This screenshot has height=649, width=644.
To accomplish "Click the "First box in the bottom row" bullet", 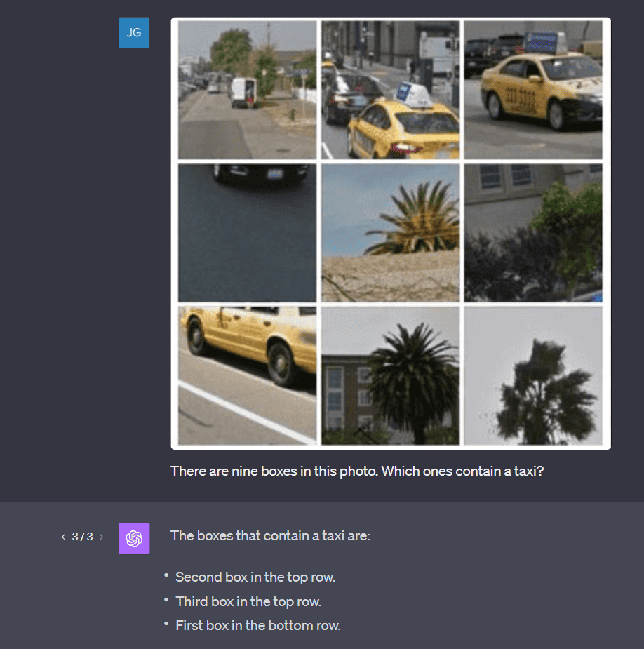I will pyautogui.click(x=257, y=625).
